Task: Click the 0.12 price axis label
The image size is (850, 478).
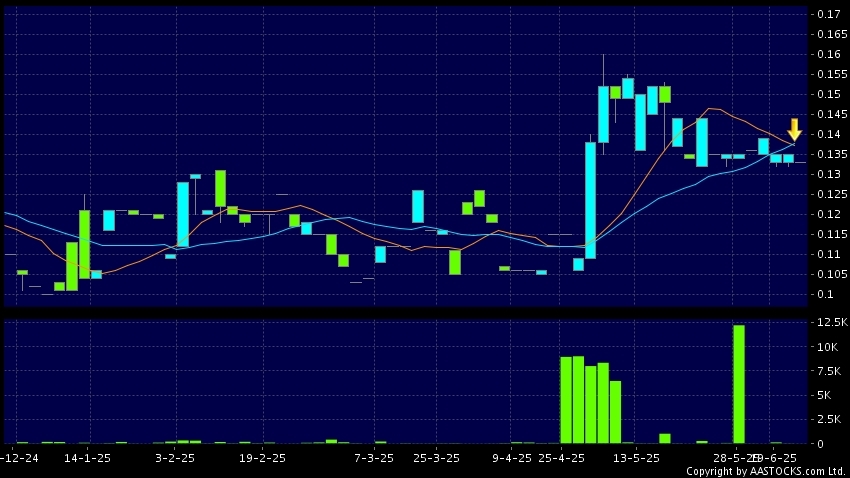Action: pyautogui.click(x=829, y=214)
